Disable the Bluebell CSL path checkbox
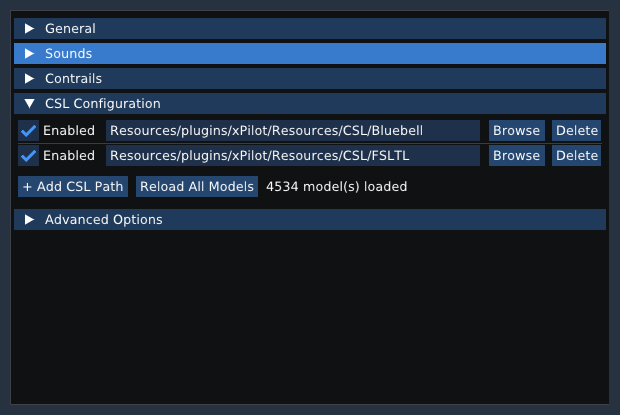The height and width of the screenshot is (415, 620). (x=28, y=131)
